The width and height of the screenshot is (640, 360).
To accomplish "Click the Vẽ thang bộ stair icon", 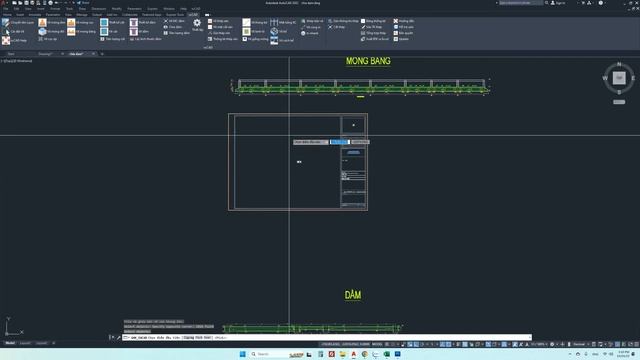I will 247,22.
